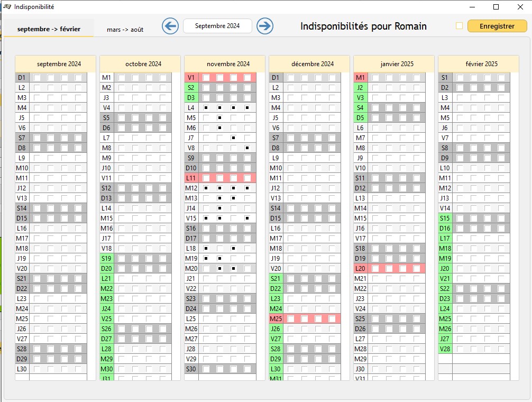The width and height of the screenshot is (532, 402).
Task: Click the green S19 day label in octobre
Action: tap(106, 259)
